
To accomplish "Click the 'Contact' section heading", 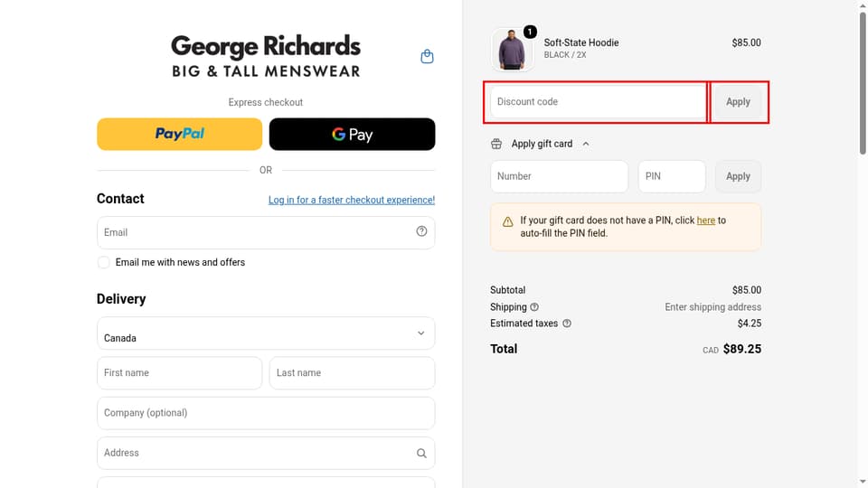I will click(120, 199).
